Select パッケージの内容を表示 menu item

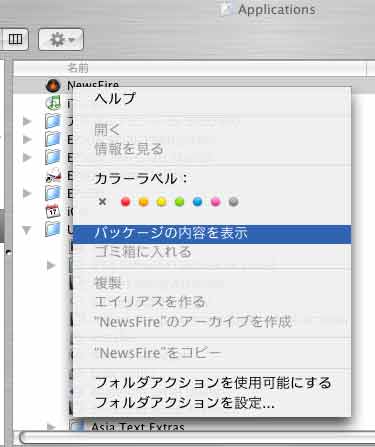click(x=212, y=234)
